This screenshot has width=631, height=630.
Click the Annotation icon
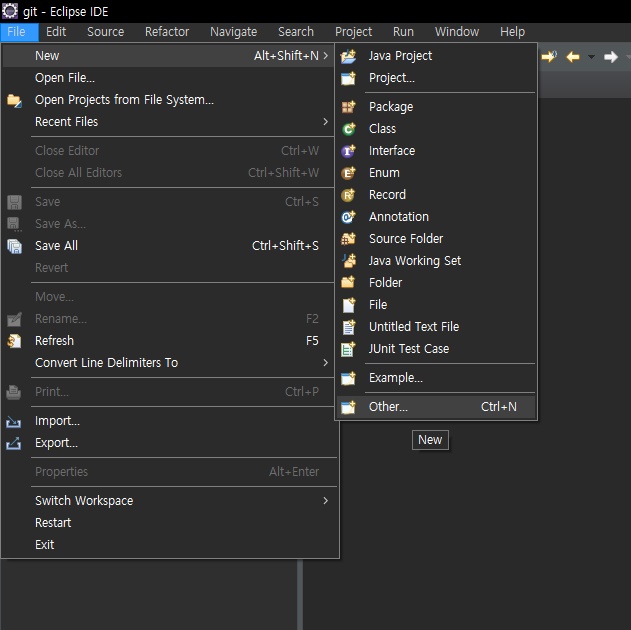[348, 217]
